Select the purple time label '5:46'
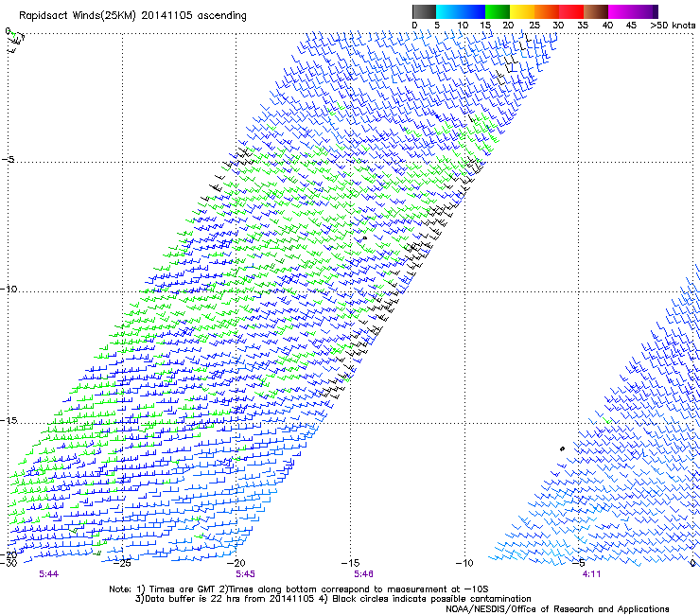This screenshot has height=615, width=700. click(x=363, y=574)
